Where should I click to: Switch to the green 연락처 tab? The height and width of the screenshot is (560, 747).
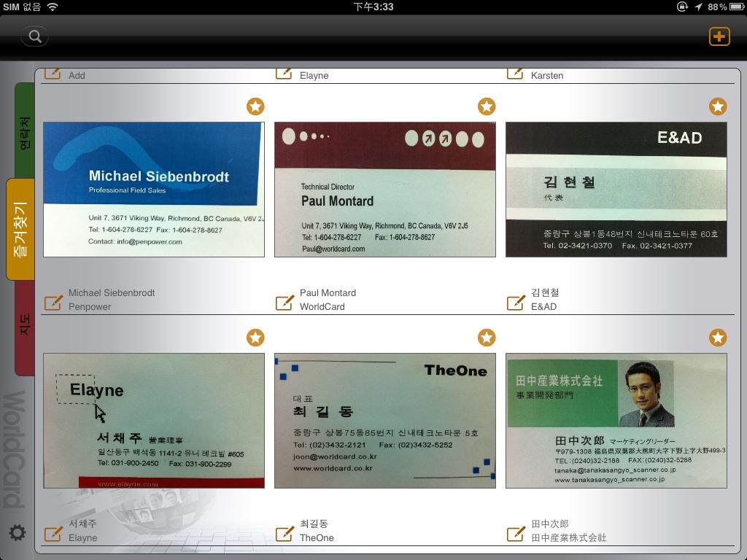[25, 131]
